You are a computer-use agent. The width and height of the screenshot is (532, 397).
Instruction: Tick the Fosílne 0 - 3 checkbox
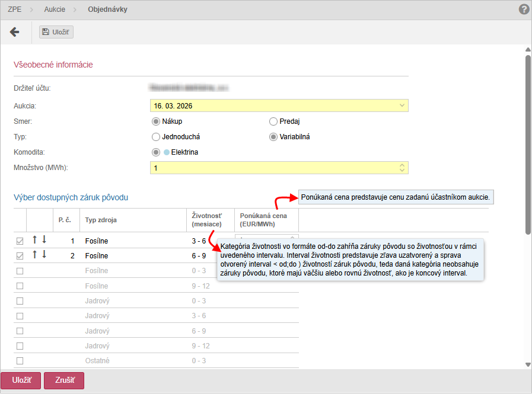coord(20,271)
